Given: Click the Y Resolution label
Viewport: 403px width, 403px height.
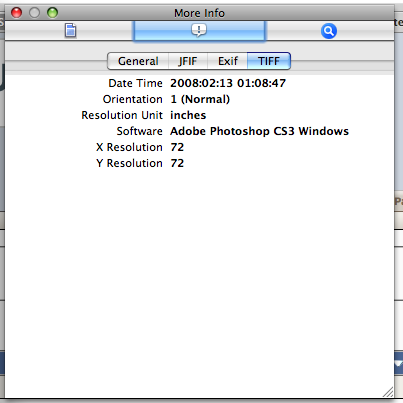Looking at the screenshot, I should pos(129,163).
